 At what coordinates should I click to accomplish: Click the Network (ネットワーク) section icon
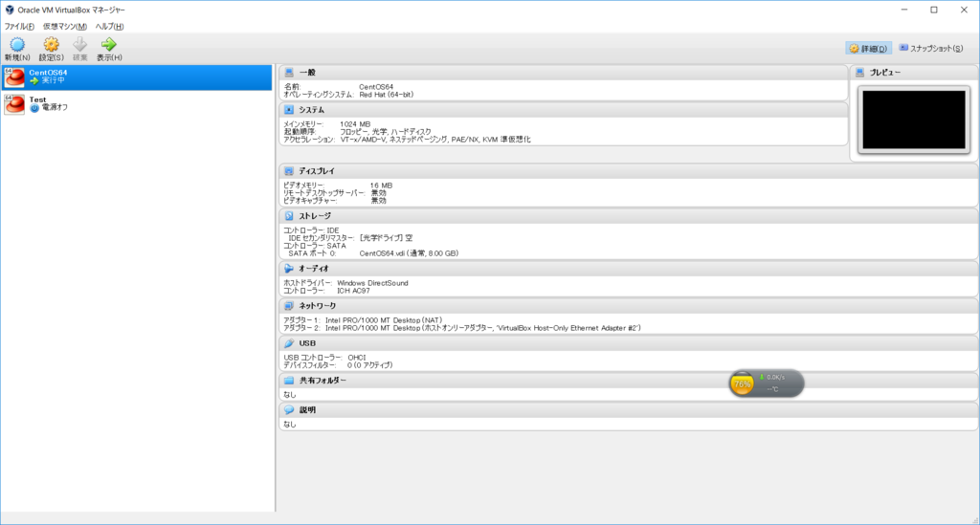click(x=289, y=306)
